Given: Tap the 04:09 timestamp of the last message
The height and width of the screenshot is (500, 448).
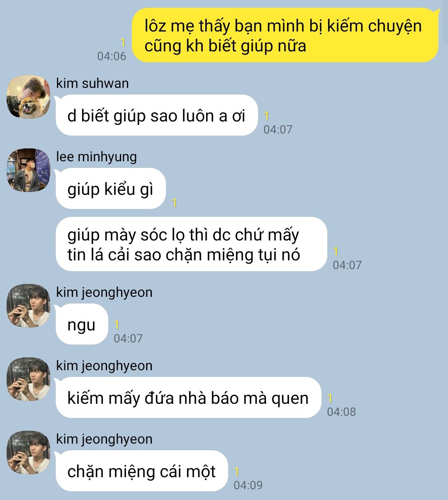Looking at the screenshot, I should pyautogui.click(x=248, y=485).
